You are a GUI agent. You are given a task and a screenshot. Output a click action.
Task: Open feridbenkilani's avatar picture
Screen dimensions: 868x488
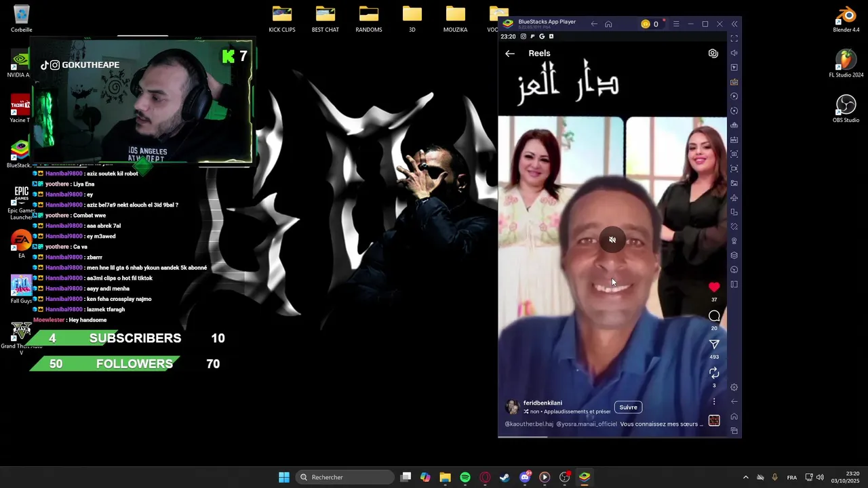(x=513, y=407)
